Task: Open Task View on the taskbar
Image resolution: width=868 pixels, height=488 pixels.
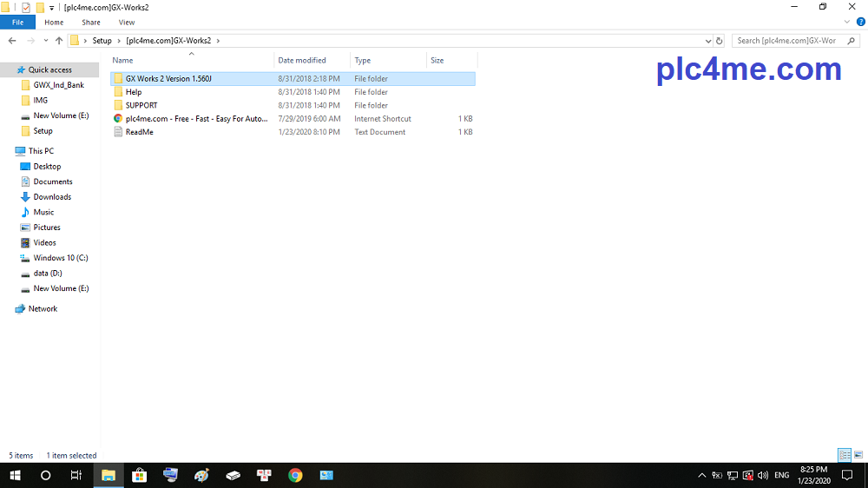Action: 76,475
